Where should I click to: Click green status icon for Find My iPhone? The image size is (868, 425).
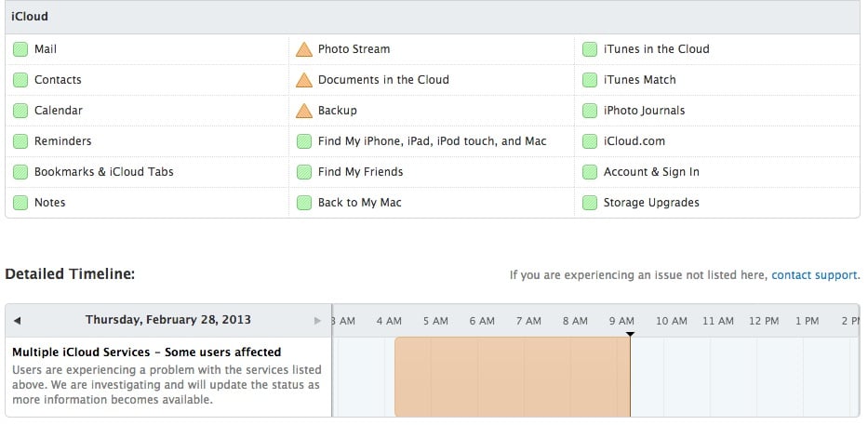point(304,141)
